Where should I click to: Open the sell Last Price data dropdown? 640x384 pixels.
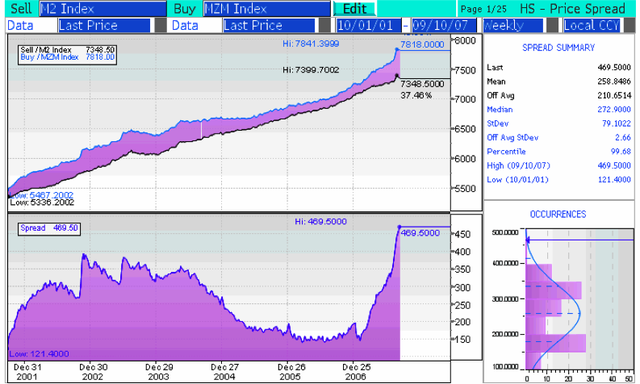coord(104,25)
